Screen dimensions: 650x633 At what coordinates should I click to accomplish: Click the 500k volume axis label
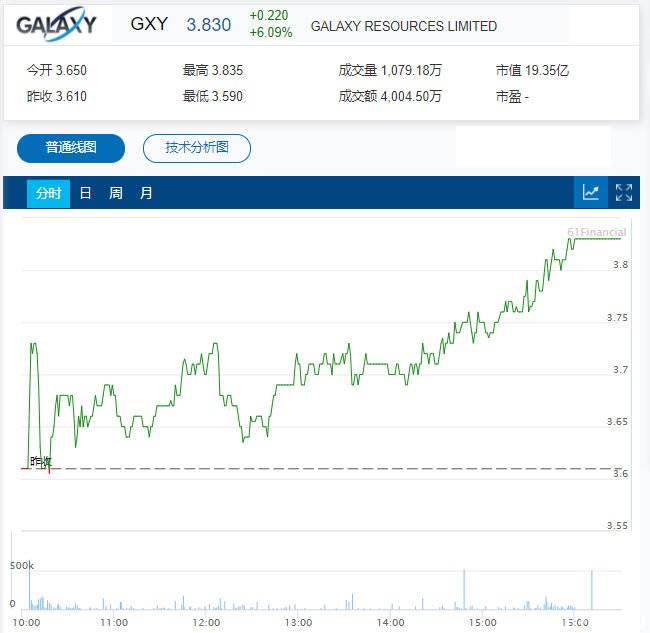[x=22, y=565]
